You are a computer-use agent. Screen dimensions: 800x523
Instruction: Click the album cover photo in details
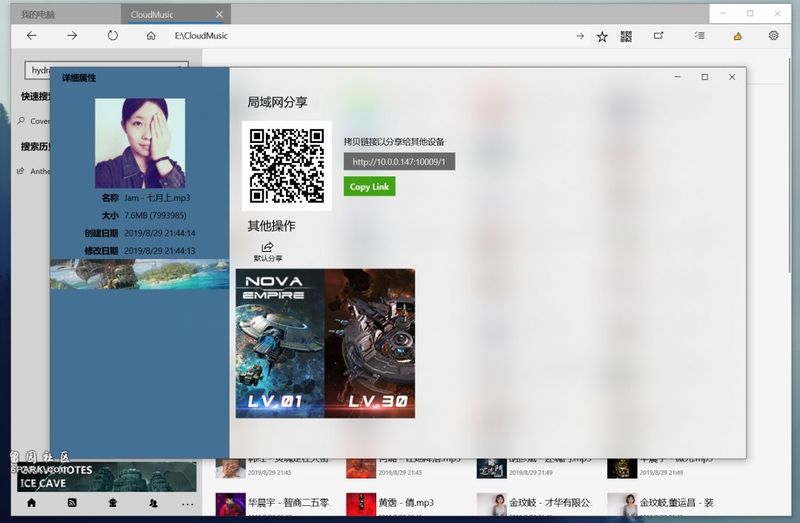tap(140, 143)
